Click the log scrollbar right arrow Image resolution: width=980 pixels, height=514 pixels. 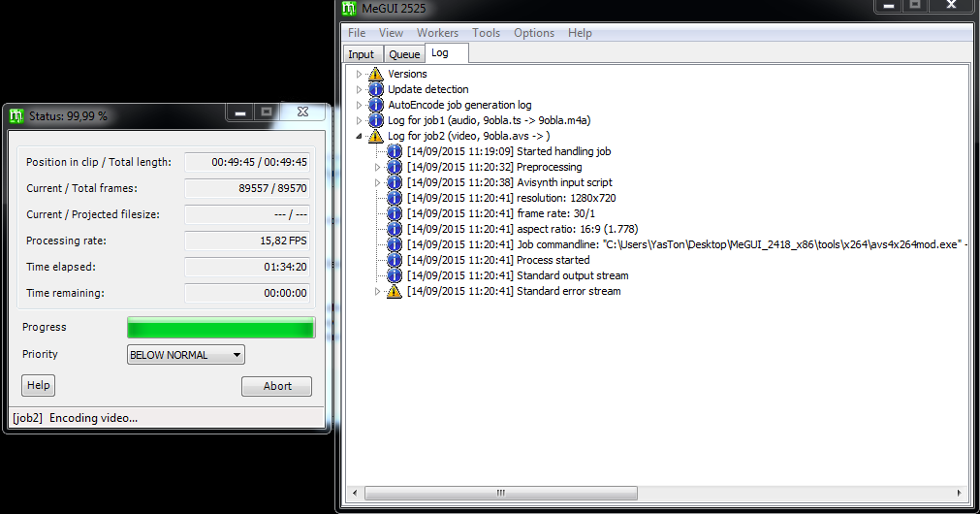click(960, 493)
